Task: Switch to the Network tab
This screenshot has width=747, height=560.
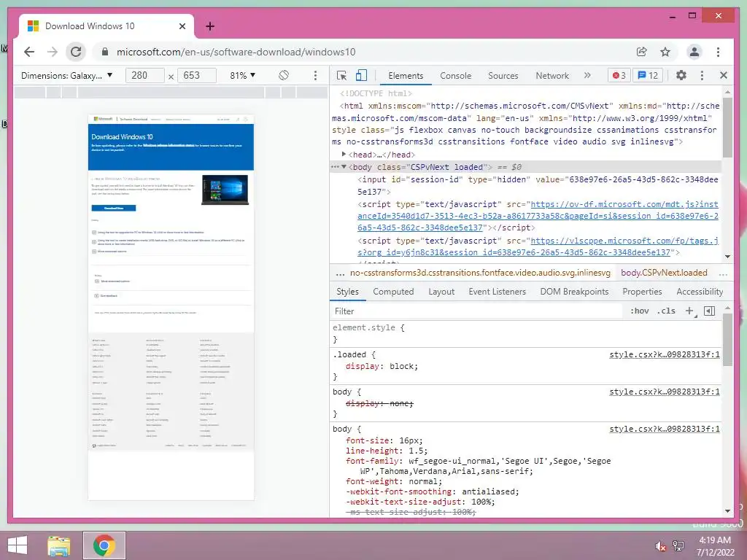Action: point(552,76)
